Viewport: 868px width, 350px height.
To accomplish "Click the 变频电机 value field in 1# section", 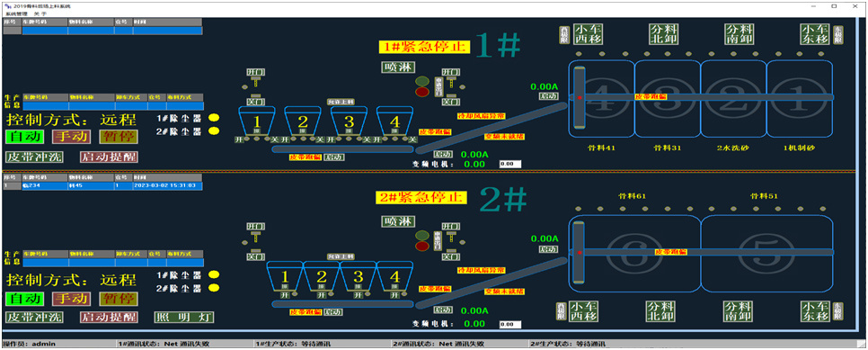I will (509, 164).
